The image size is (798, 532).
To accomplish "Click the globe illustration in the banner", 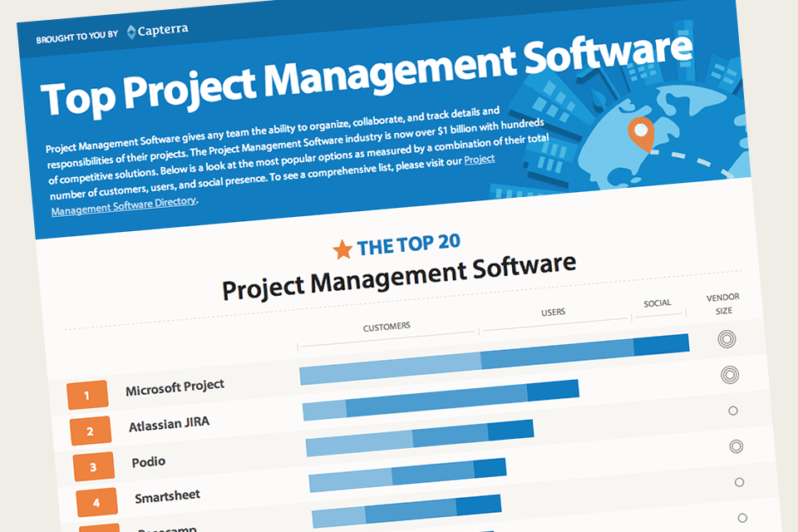I will click(x=662, y=137).
